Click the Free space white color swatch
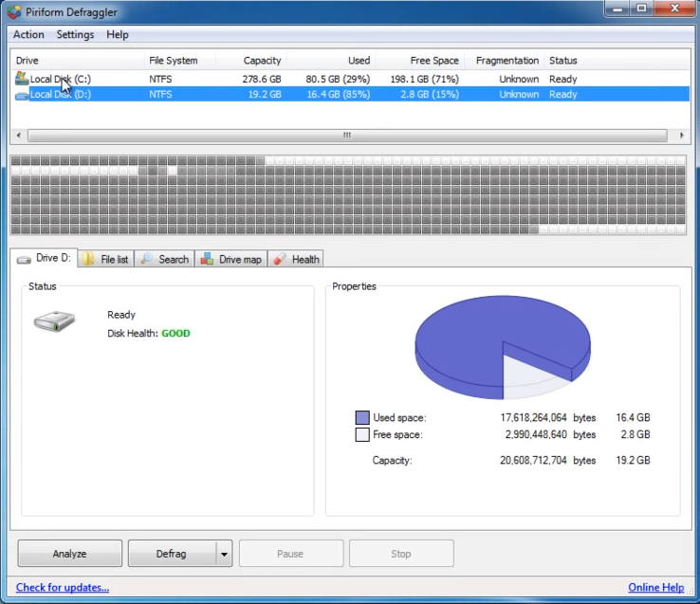Viewport: 700px width, 604px height. point(362,435)
